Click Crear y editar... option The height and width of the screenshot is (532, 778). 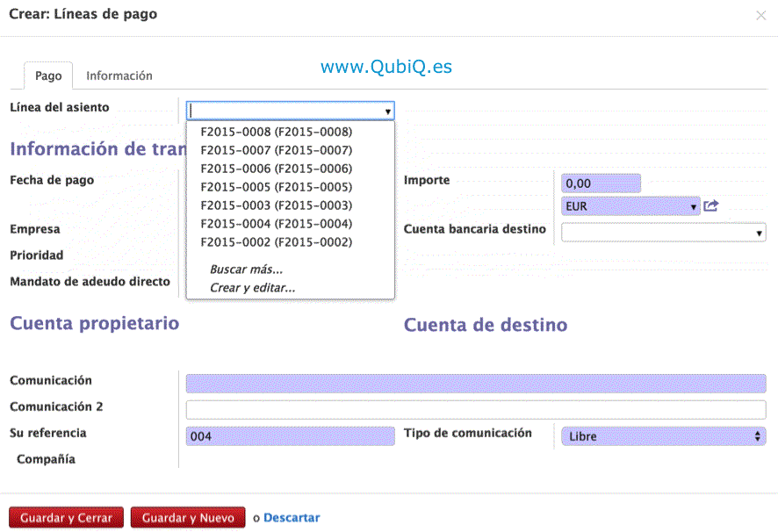click(x=252, y=288)
